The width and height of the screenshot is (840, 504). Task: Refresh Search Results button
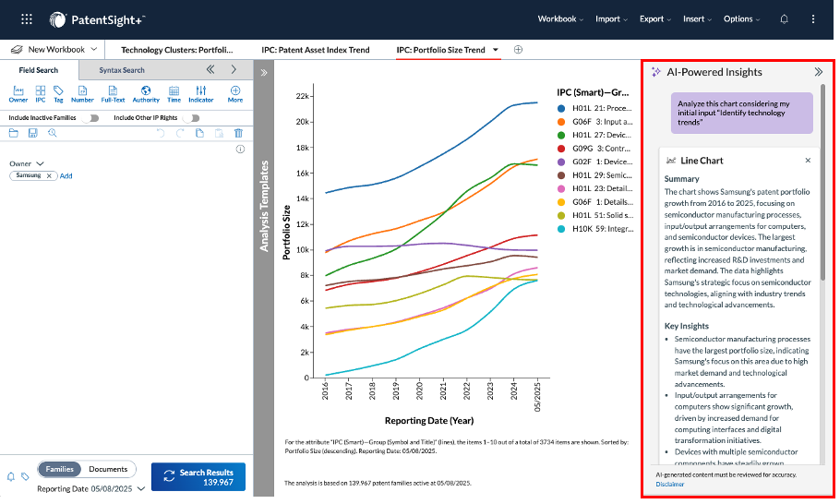[198, 476]
